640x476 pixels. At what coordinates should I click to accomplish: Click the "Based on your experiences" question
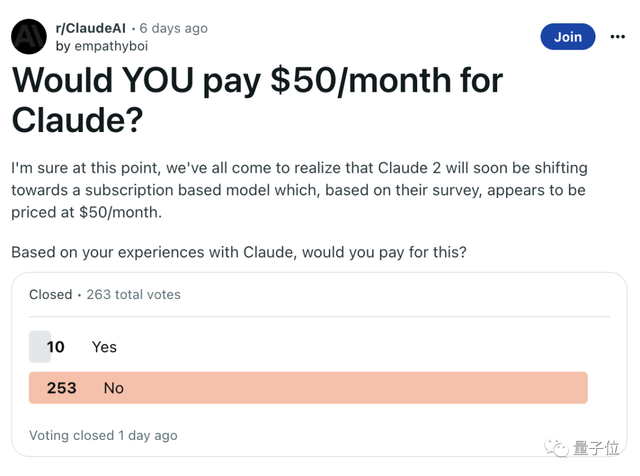point(239,252)
